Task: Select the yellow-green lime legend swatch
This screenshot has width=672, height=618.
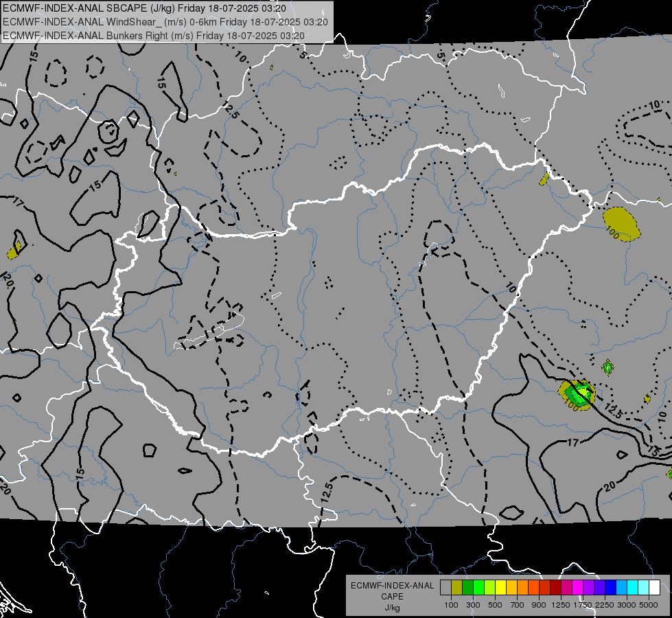Action: (x=490, y=587)
